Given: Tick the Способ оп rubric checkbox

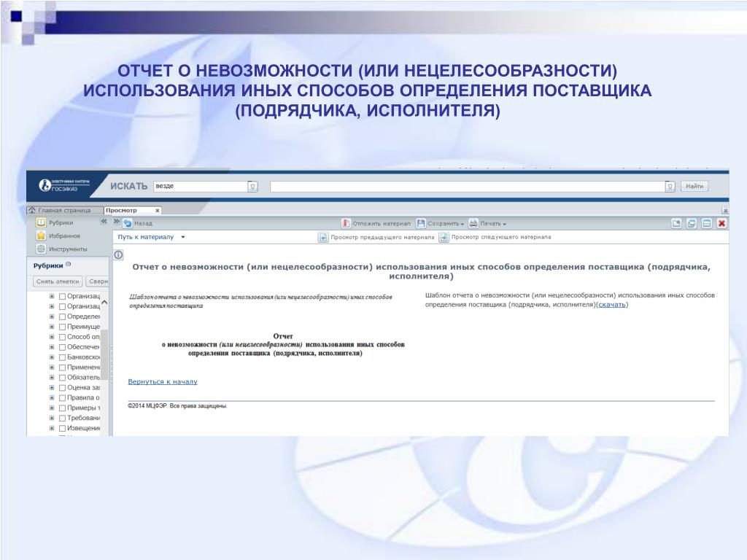Looking at the screenshot, I should coord(62,337).
